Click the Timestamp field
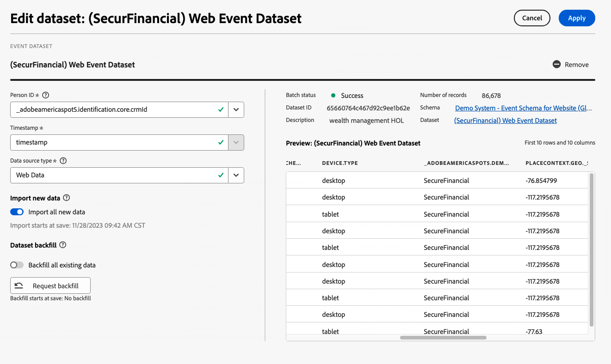611x364 pixels. click(x=119, y=143)
